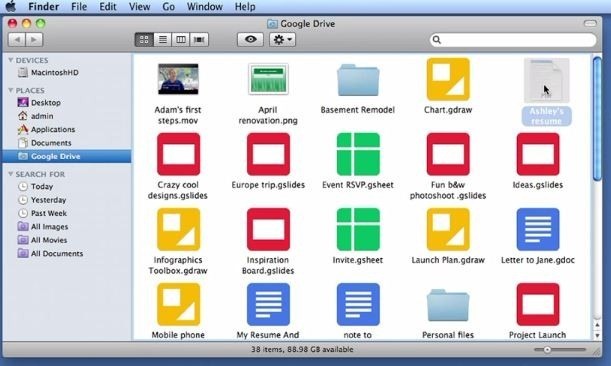The width and height of the screenshot is (611, 366).
Task: Switch to column view
Action: 181,39
